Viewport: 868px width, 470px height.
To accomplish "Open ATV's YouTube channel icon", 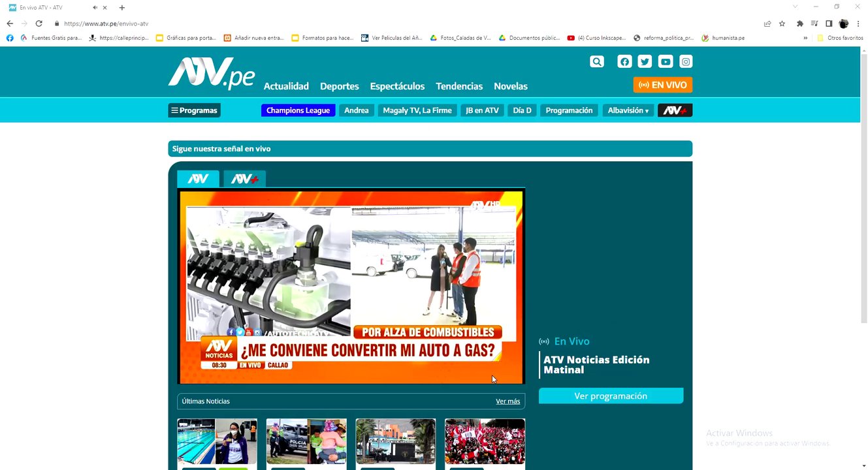I will (666, 61).
